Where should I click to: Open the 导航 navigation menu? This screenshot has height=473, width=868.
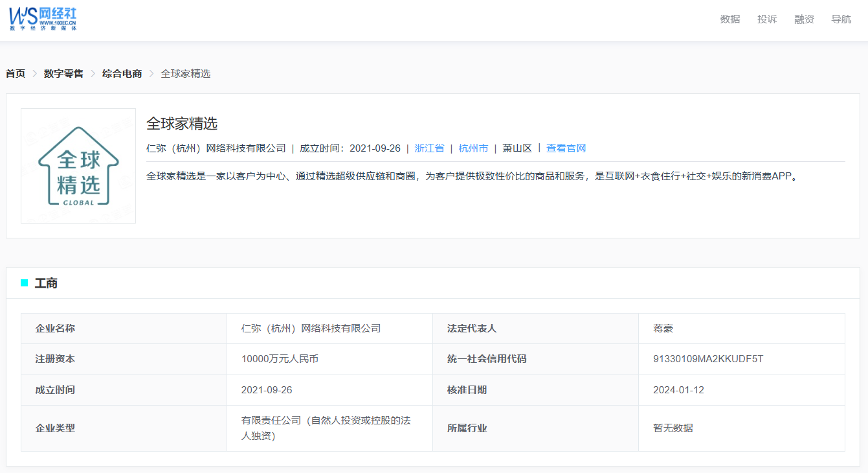tap(841, 19)
